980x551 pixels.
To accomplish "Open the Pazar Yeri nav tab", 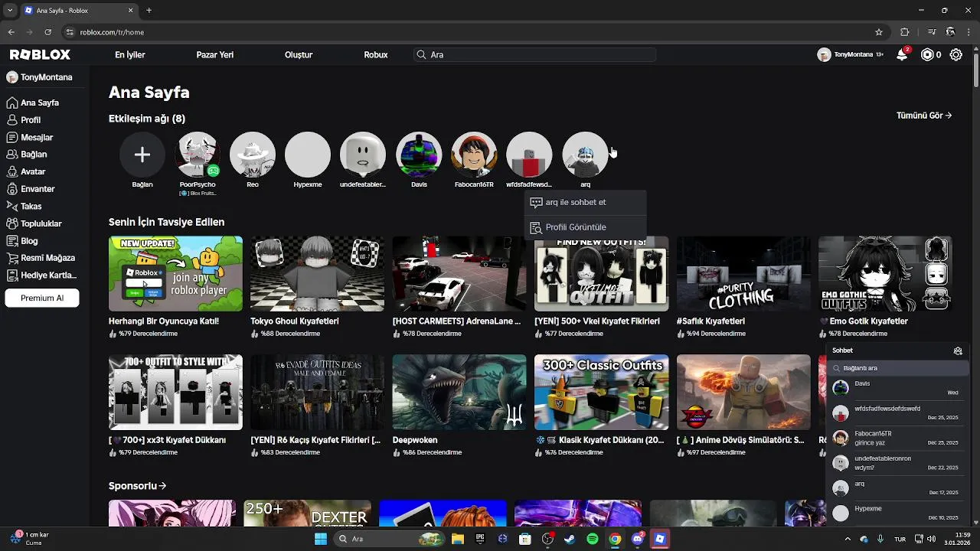I will click(x=215, y=55).
